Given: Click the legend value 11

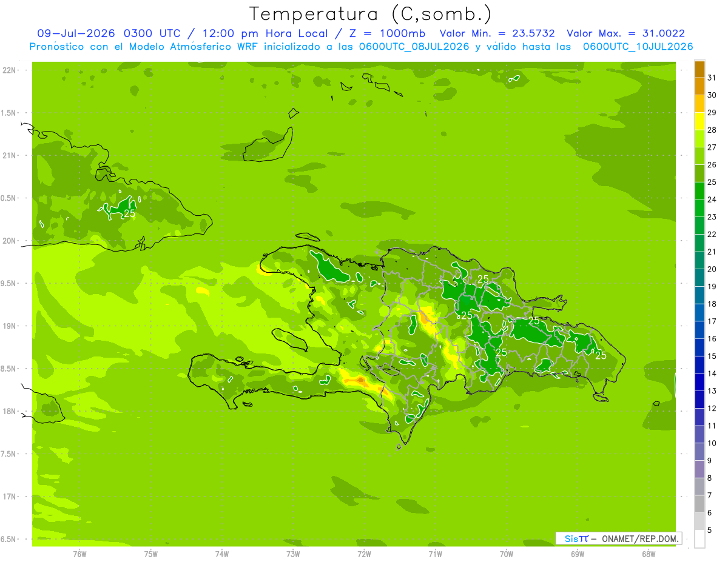Looking at the screenshot, I should pyautogui.click(x=712, y=426).
